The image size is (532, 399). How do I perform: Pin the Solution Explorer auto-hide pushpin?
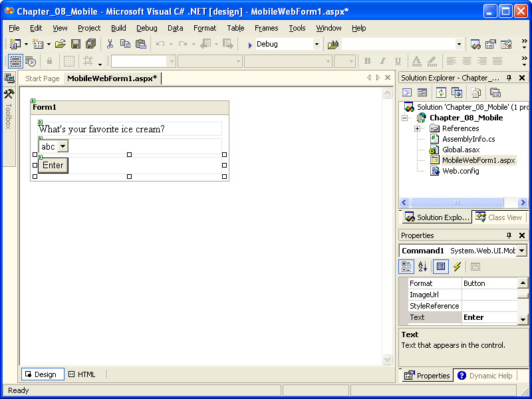[x=509, y=78]
